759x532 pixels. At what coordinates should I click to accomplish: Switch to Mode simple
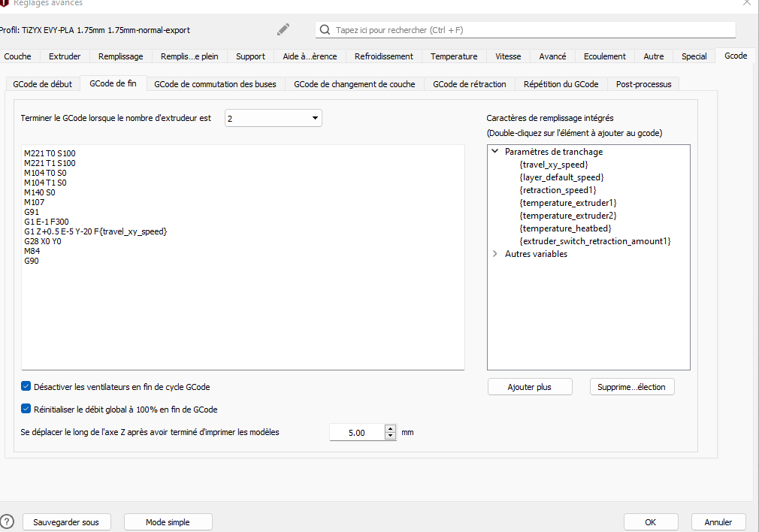pos(168,521)
